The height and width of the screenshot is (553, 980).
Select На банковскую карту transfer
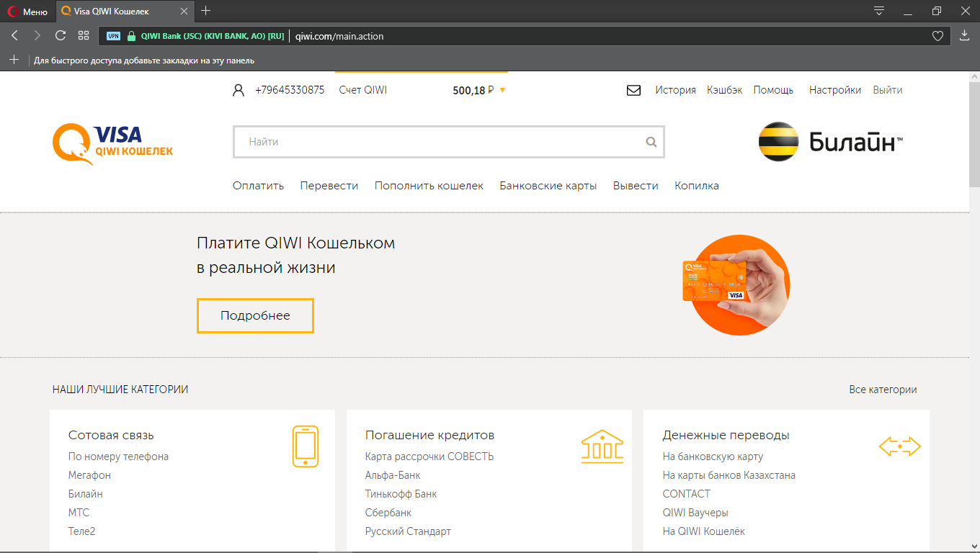point(713,457)
